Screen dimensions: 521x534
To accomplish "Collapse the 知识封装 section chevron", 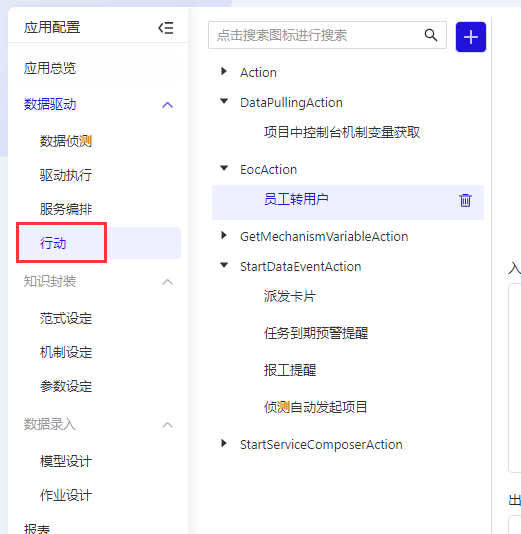I will [x=167, y=282].
